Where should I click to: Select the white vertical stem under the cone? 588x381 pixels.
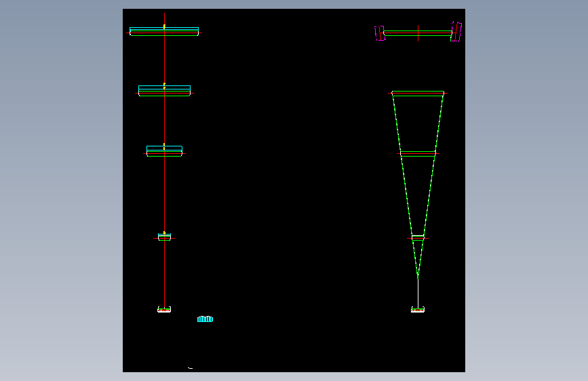click(x=418, y=292)
